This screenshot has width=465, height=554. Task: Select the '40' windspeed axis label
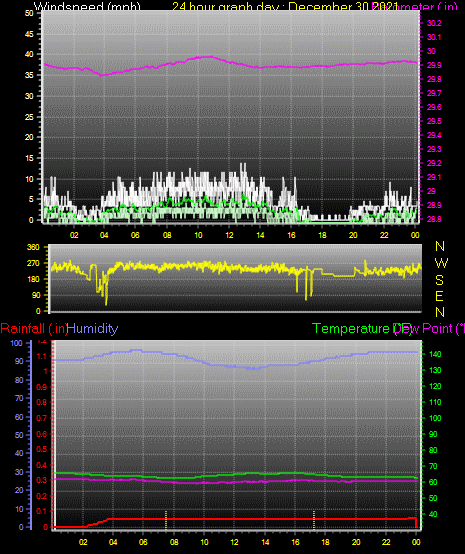coord(29,54)
